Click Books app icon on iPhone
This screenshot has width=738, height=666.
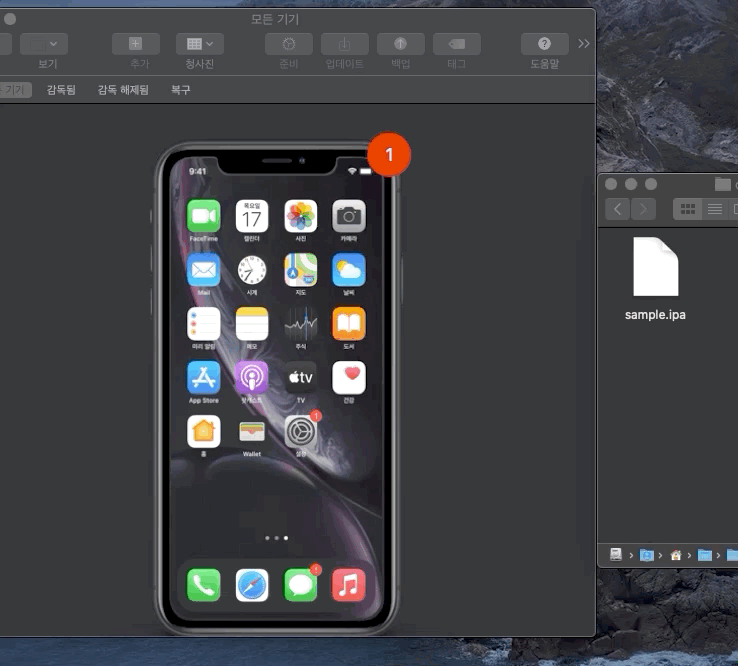click(x=349, y=324)
